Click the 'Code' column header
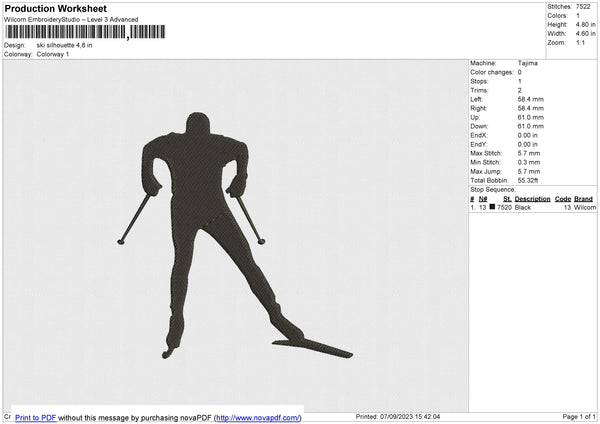Image resolution: width=600 pixels, height=424 pixels. [563, 199]
